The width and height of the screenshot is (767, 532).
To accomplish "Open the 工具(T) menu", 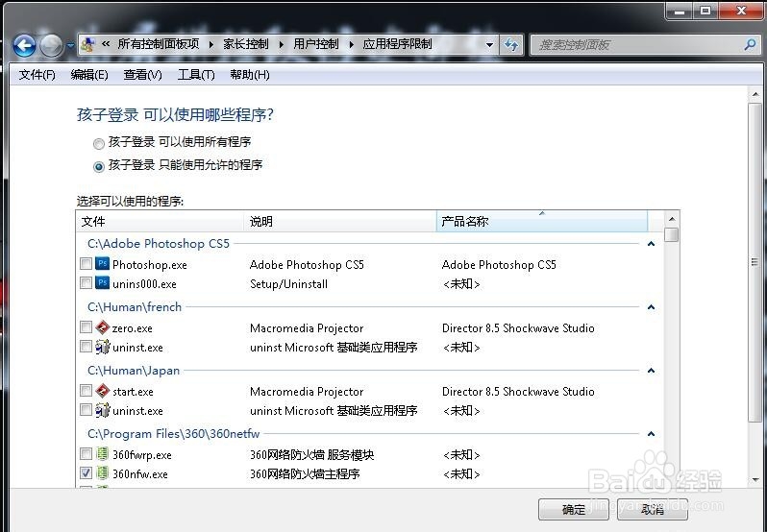I will coord(196,75).
